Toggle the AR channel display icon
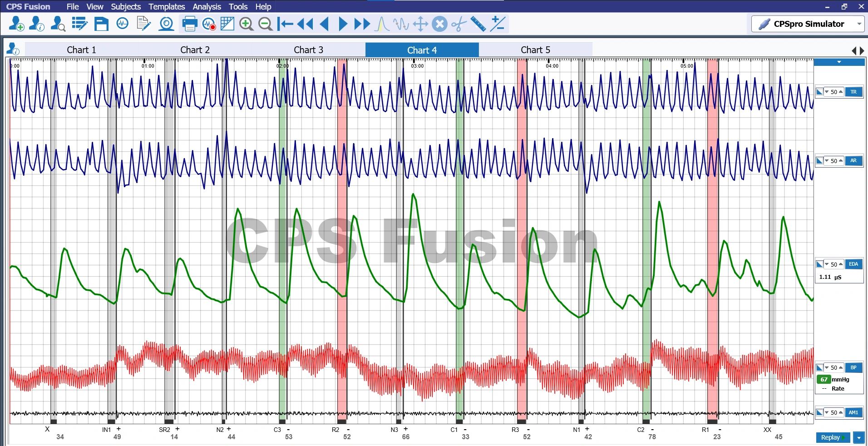The width and height of the screenshot is (868, 446). [819, 161]
